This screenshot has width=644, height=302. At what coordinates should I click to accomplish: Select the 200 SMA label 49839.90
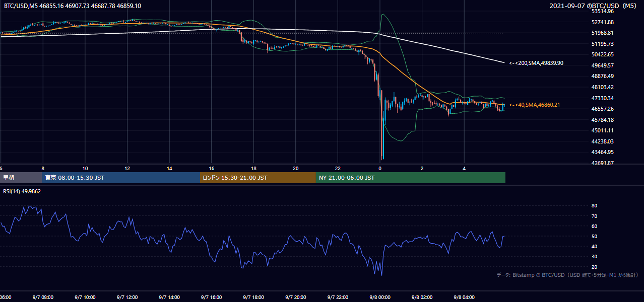tap(536, 63)
